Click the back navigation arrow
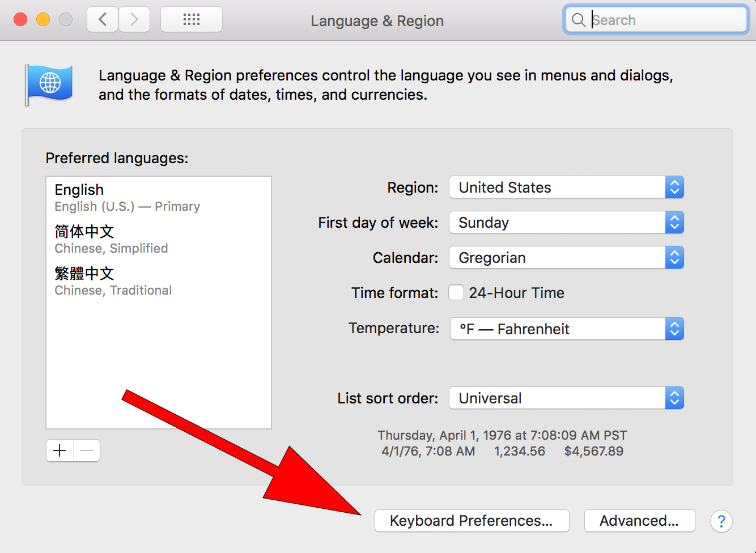 pyautogui.click(x=103, y=20)
